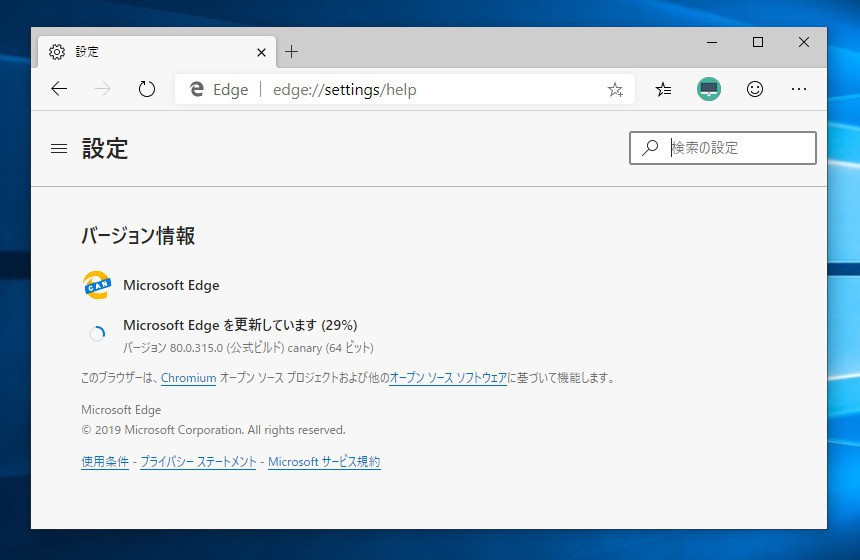Image resolution: width=860 pixels, height=560 pixels.
Task: Open the Microsoft サービス規約 link
Action: 324,462
